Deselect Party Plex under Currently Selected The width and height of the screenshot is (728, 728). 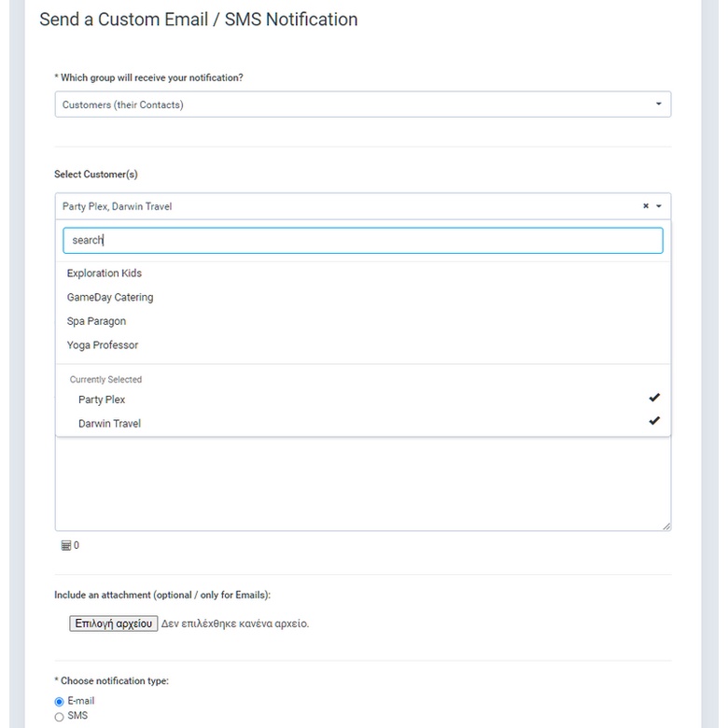pos(102,399)
